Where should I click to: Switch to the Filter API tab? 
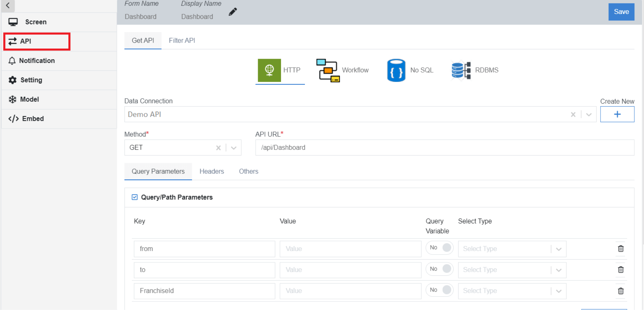182,40
